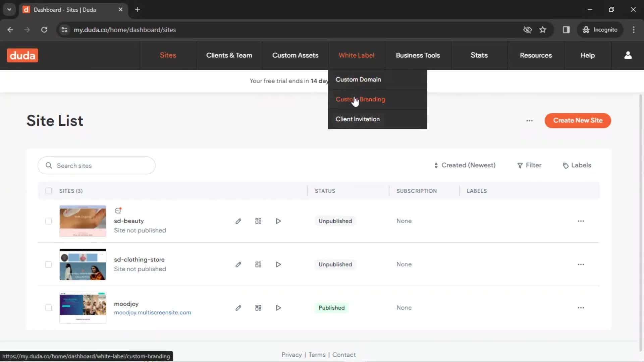This screenshot has height=362, width=644.
Task: Open browser side panel
Action: [566, 30]
